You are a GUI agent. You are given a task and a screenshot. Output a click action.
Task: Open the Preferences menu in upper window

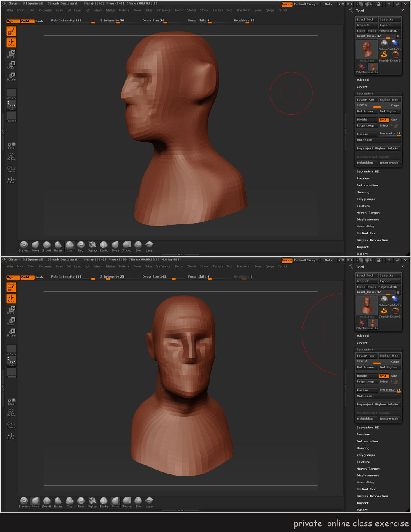[163, 10]
